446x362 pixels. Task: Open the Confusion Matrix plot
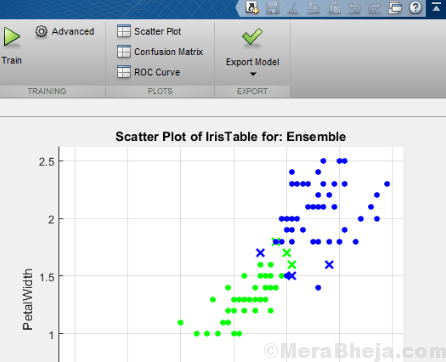(x=160, y=52)
